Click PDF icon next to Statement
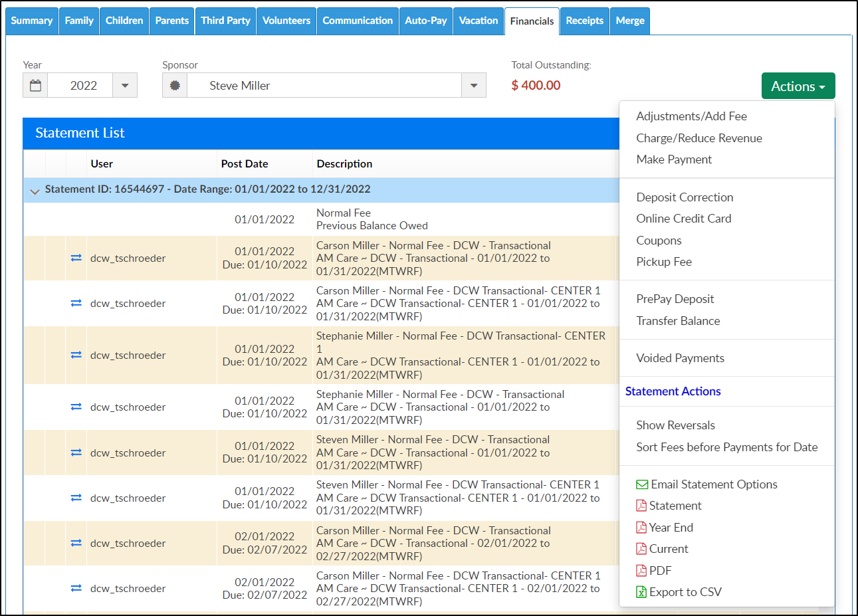Image resolution: width=858 pixels, height=616 pixels. pyautogui.click(x=641, y=506)
